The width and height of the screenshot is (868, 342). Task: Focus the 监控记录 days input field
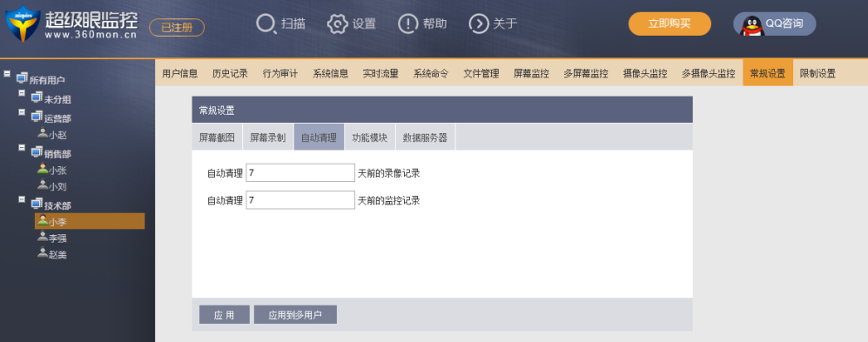tap(300, 200)
